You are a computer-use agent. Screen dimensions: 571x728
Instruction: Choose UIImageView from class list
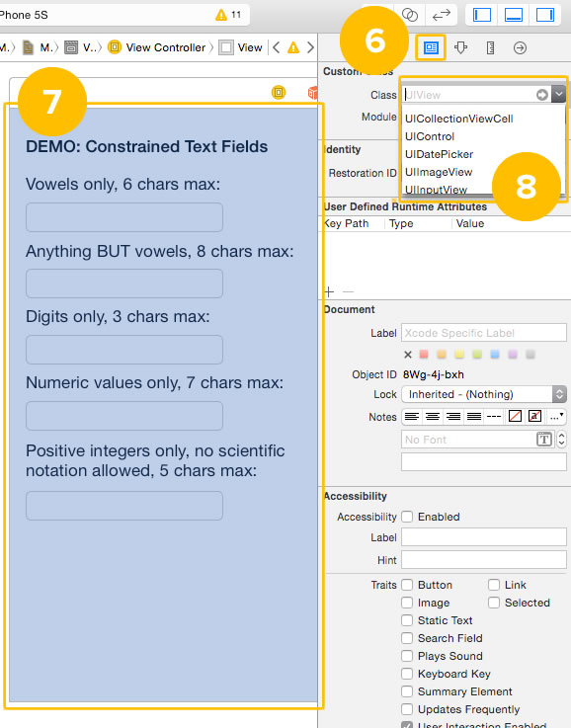click(x=439, y=172)
